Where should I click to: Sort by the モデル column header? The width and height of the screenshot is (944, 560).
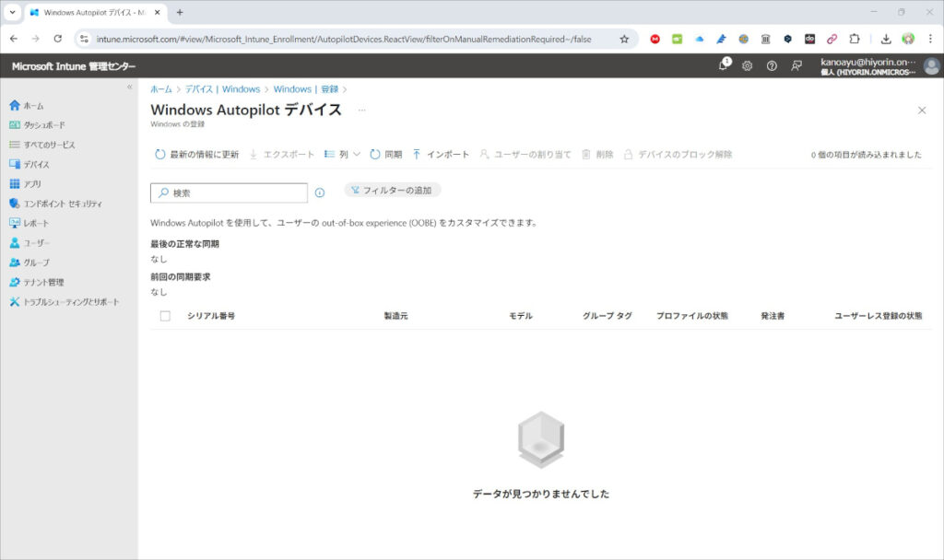click(x=521, y=316)
